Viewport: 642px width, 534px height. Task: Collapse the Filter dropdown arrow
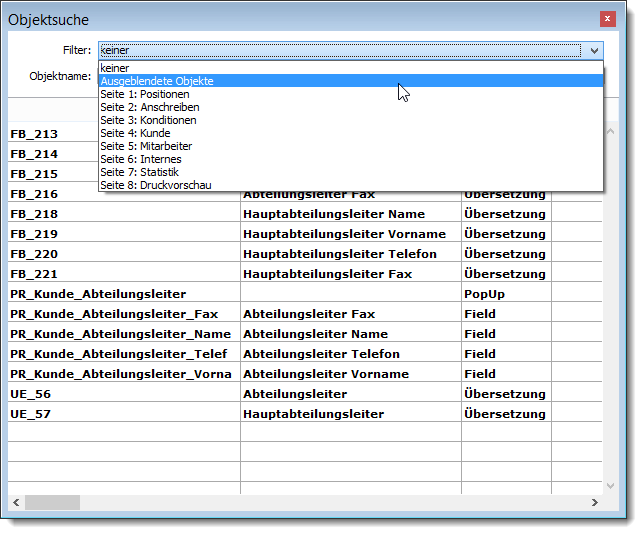click(x=594, y=50)
